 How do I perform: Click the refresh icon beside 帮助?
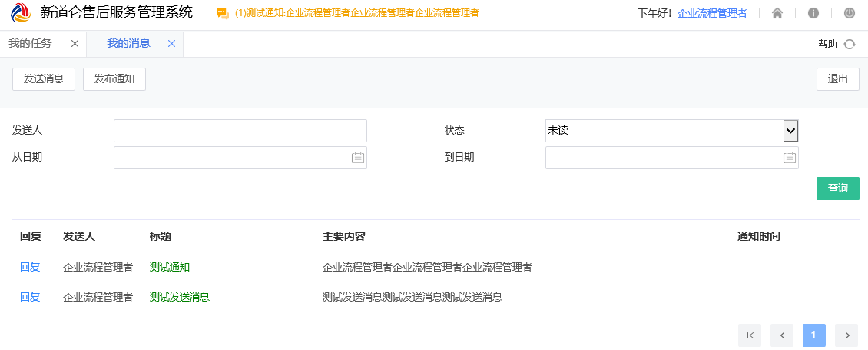point(850,44)
